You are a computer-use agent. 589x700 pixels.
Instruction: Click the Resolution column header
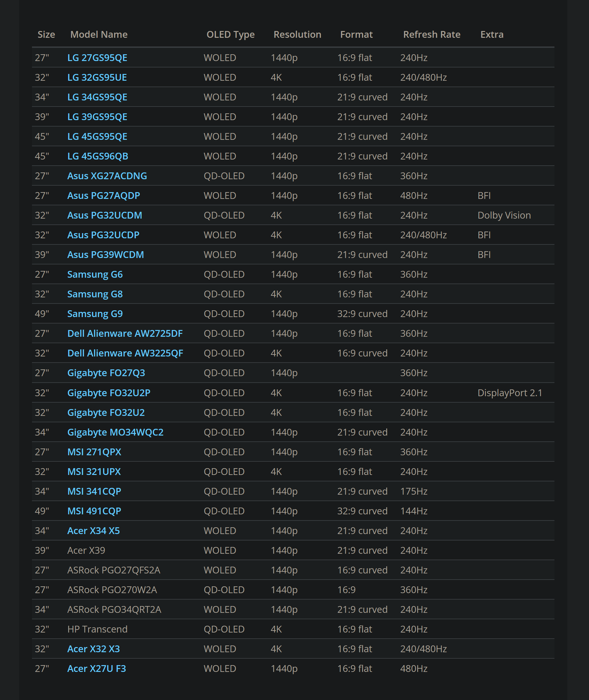coord(297,34)
